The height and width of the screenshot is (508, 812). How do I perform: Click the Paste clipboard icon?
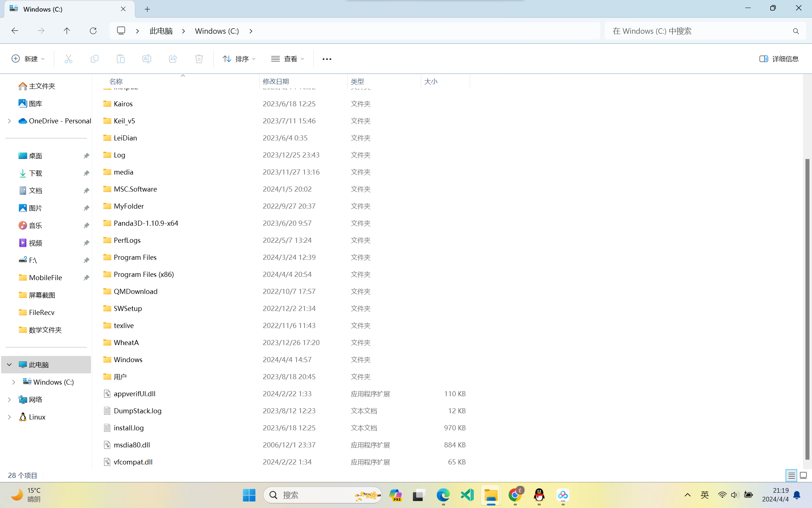[x=121, y=59]
